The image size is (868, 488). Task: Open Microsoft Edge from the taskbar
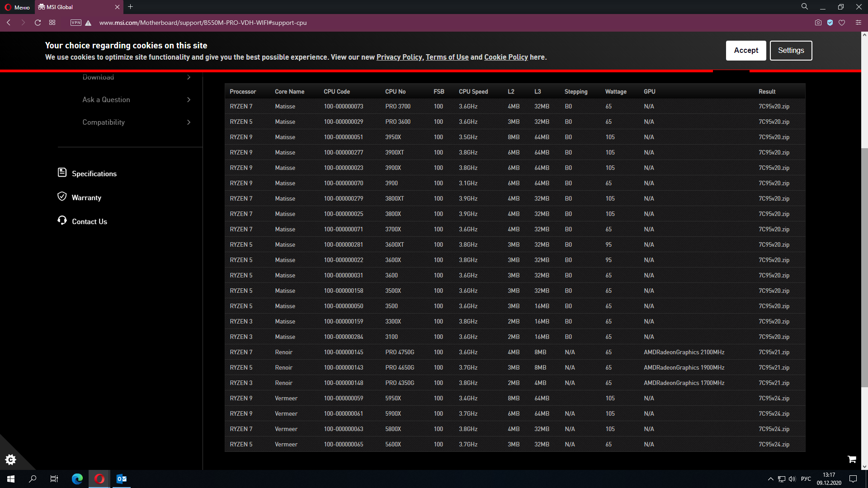click(77, 479)
